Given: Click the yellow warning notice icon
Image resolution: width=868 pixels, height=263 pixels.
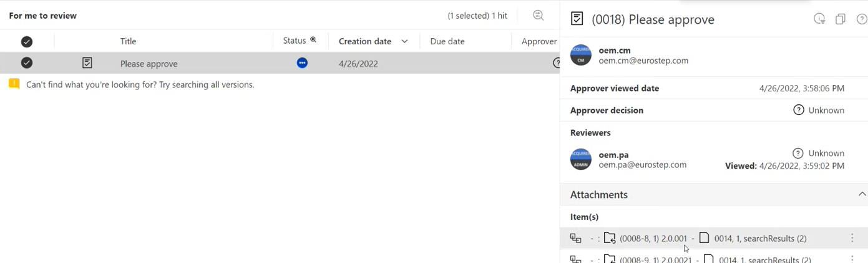Looking at the screenshot, I should pos(14,84).
